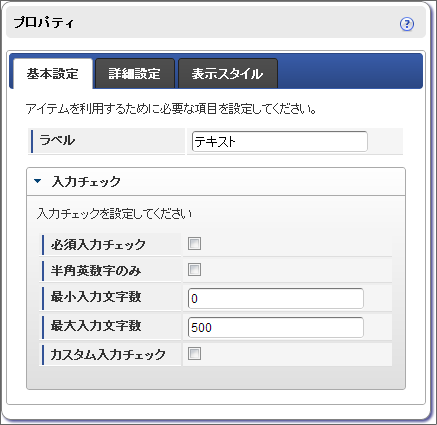Click the 必須入力チェック row label

(98, 245)
